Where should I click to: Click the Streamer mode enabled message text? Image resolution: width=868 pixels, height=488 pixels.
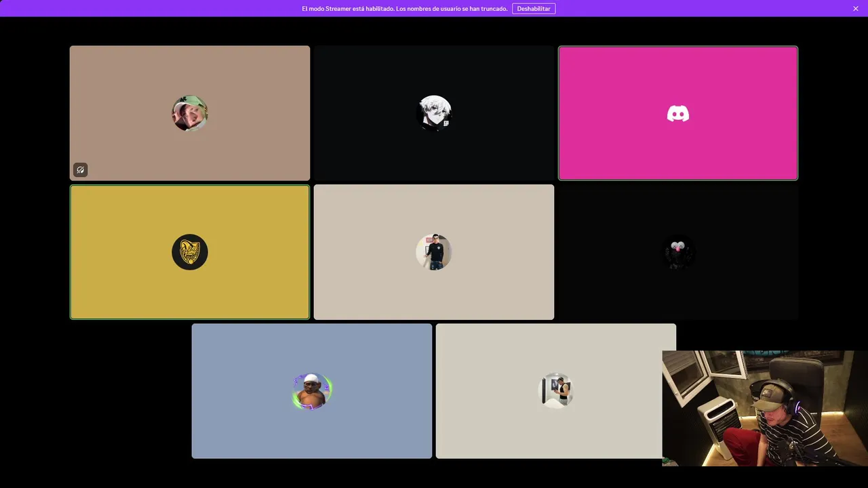[x=404, y=9]
